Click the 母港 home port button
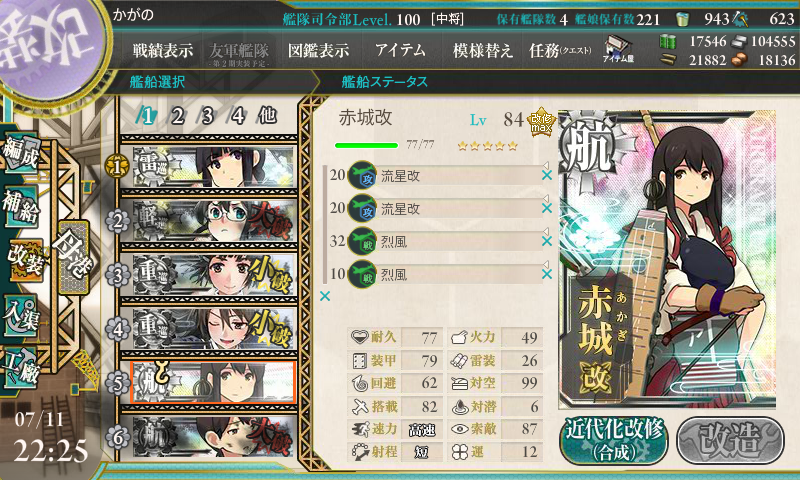The image size is (800, 480). 74,257
